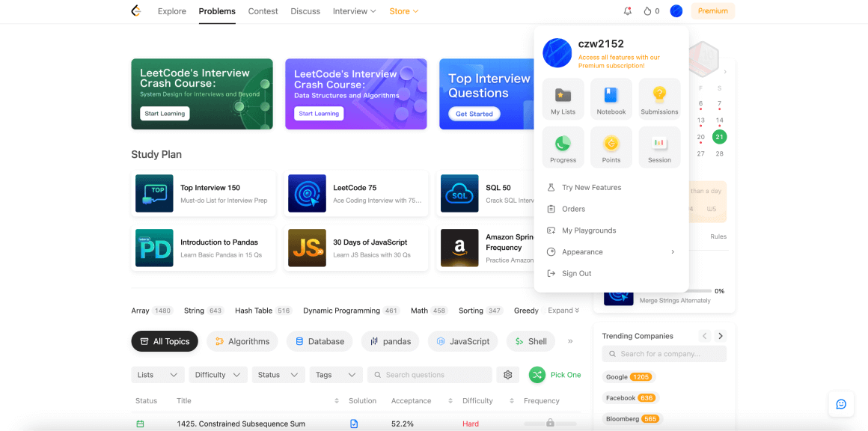The height and width of the screenshot is (431, 868).
Task: Open the Session tile
Action: [659, 147]
